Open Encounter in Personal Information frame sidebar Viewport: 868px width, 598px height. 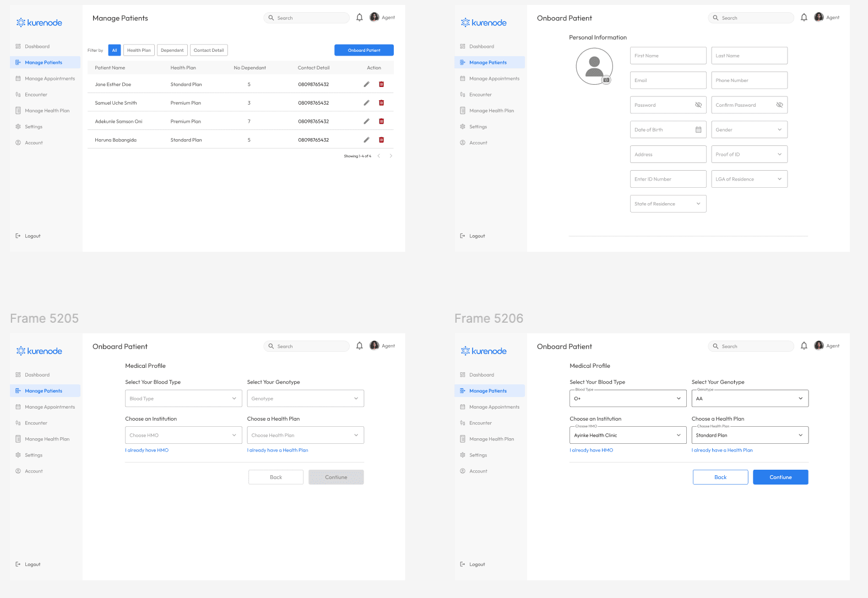(490, 95)
